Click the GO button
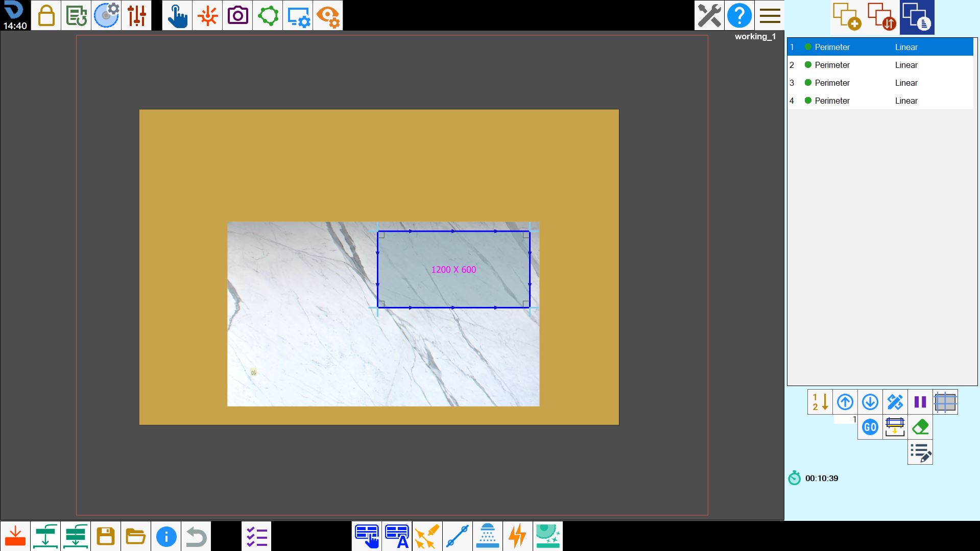Screen dimensions: 980x551 click(870, 427)
